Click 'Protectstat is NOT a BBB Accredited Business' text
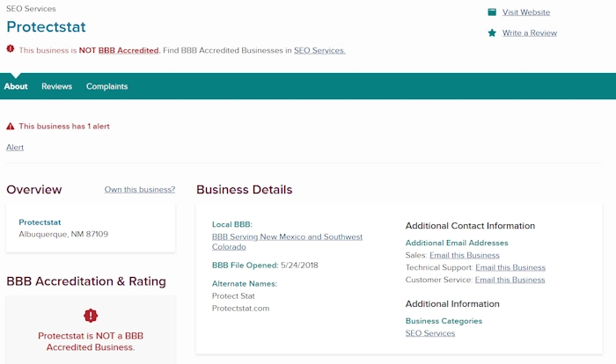Image resolution: width=616 pixels, height=364 pixels. 91,342
